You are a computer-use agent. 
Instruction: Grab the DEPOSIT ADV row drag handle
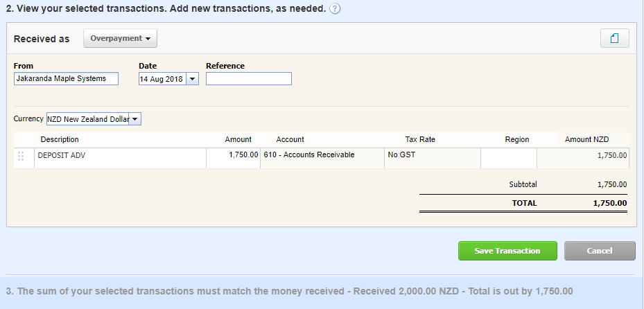coord(21,156)
